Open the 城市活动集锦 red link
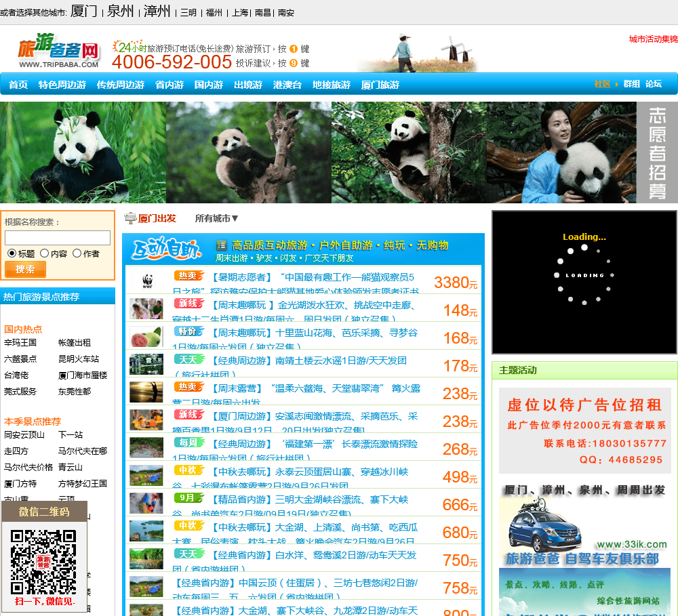Image resolution: width=678 pixels, height=616 pixels. pyautogui.click(x=654, y=39)
